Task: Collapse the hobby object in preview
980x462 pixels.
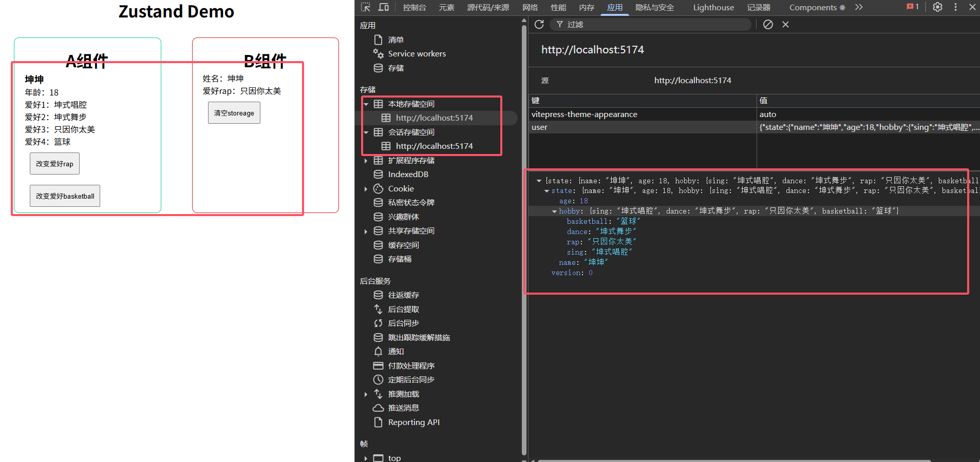Action: click(x=554, y=211)
